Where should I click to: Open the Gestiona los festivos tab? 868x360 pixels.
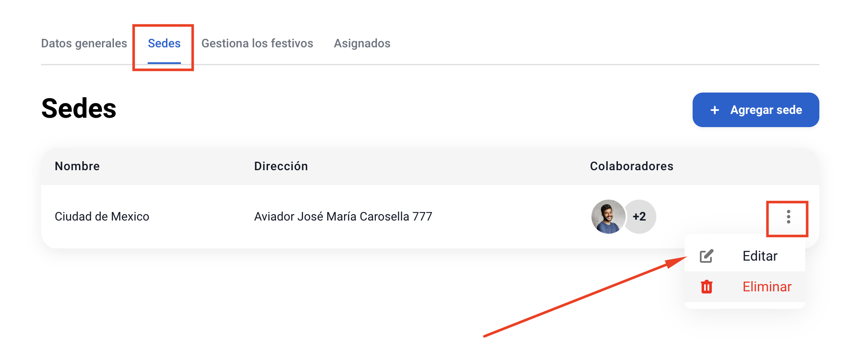(x=257, y=44)
